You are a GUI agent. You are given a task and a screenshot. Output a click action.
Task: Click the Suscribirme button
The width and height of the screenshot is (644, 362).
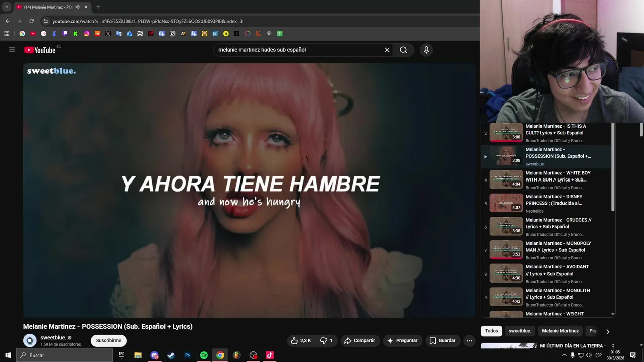109,340
